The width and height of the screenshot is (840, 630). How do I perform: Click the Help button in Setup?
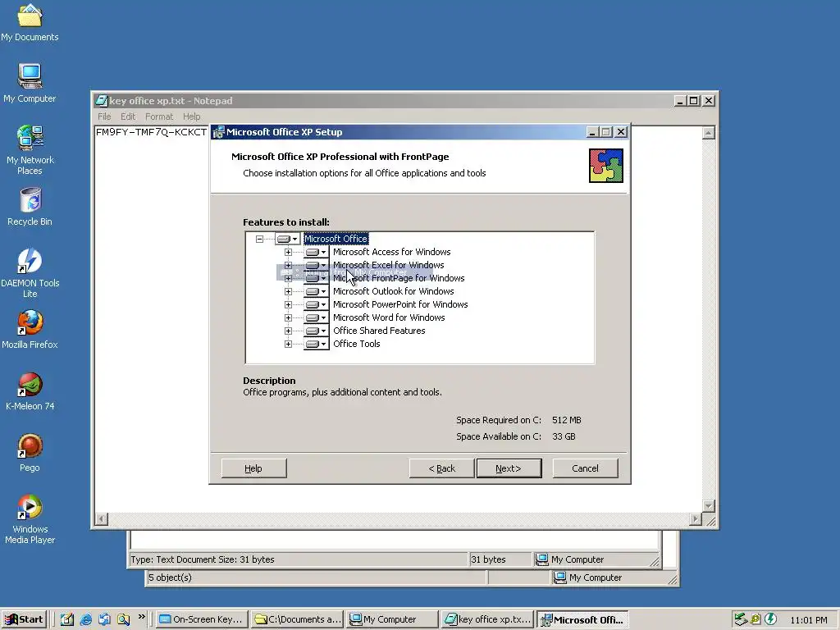coord(253,468)
